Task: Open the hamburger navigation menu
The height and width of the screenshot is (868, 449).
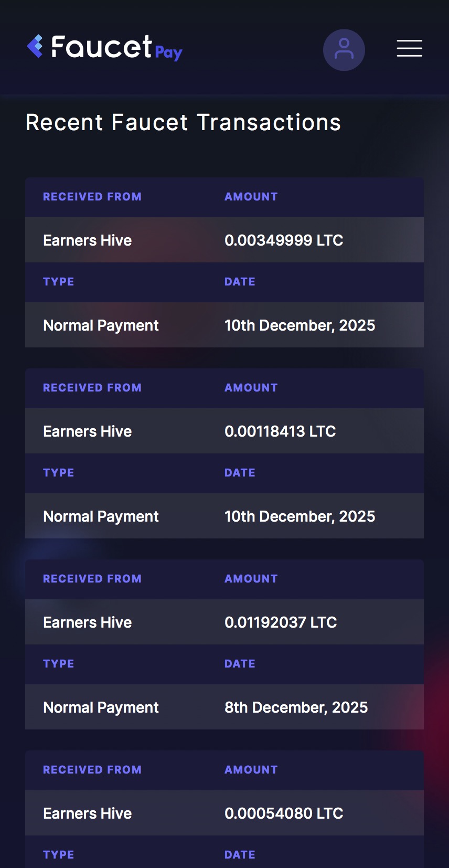Action: (x=409, y=48)
